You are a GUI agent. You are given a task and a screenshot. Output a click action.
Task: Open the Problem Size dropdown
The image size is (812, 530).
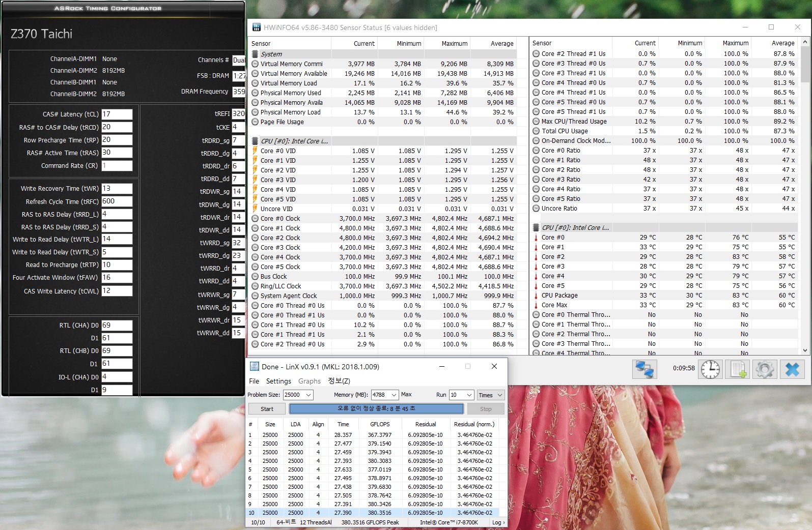[x=309, y=395]
